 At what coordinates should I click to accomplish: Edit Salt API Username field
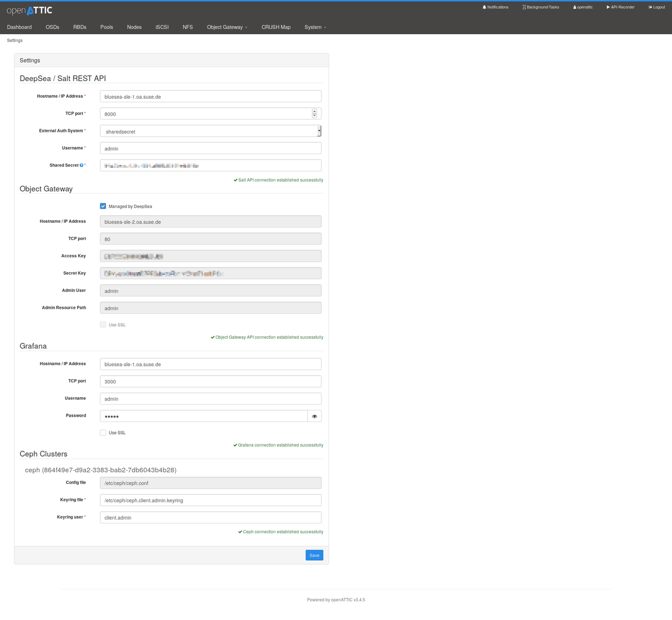tap(211, 148)
